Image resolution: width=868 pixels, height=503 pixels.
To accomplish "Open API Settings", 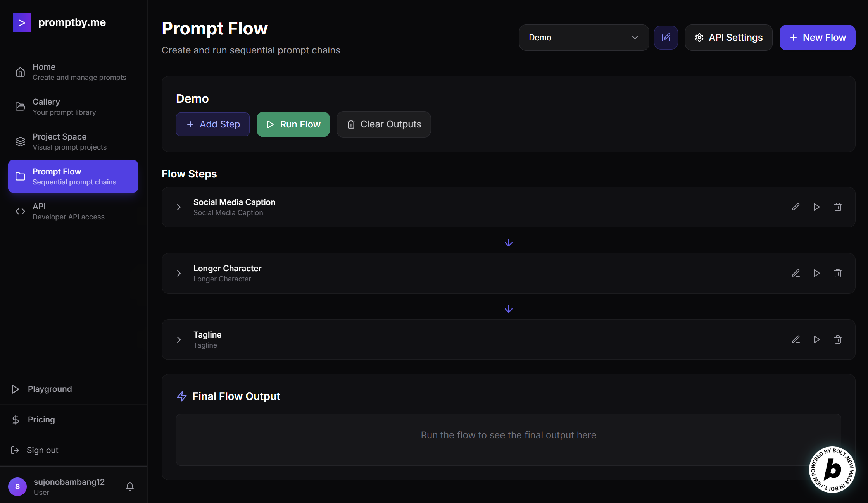I will (728, 38).
